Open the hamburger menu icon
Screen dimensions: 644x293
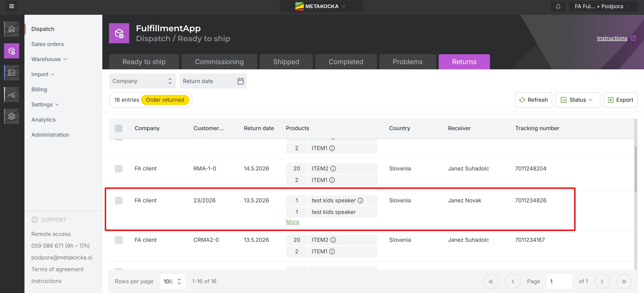pos(11,6)
